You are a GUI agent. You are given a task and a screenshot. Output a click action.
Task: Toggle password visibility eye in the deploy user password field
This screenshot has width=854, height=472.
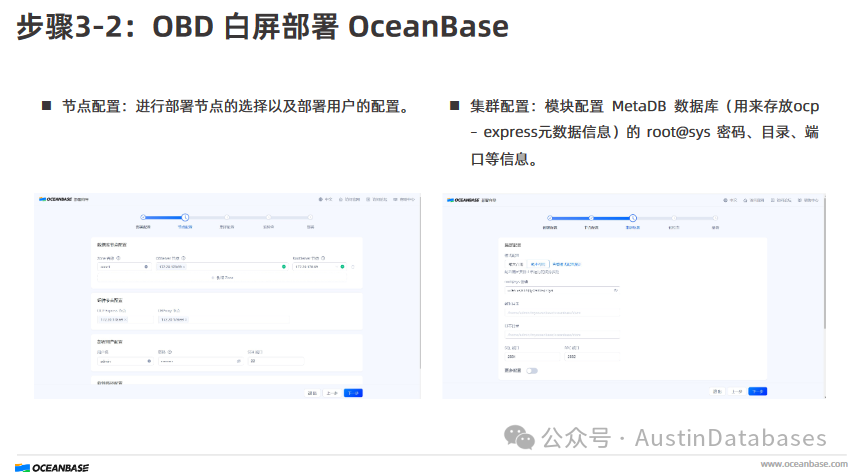239,361
